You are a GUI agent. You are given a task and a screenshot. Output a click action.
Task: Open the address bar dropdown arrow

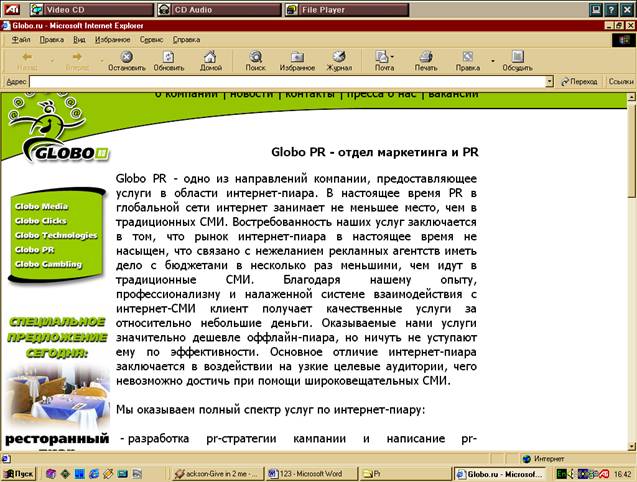point(549,81)
